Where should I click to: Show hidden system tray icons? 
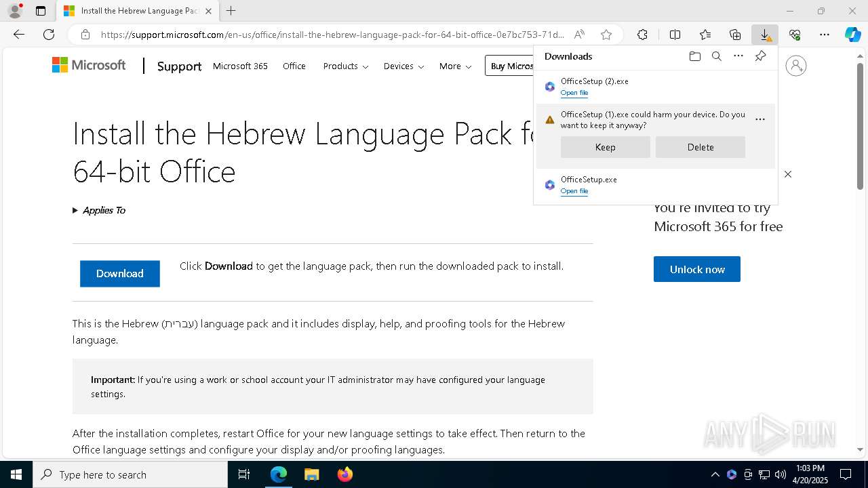click(715, 474)
